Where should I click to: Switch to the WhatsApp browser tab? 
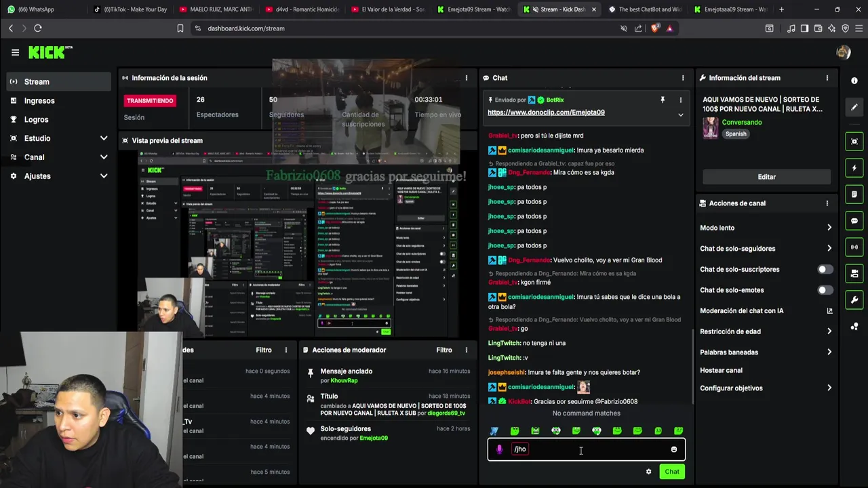tap(43, 9)
